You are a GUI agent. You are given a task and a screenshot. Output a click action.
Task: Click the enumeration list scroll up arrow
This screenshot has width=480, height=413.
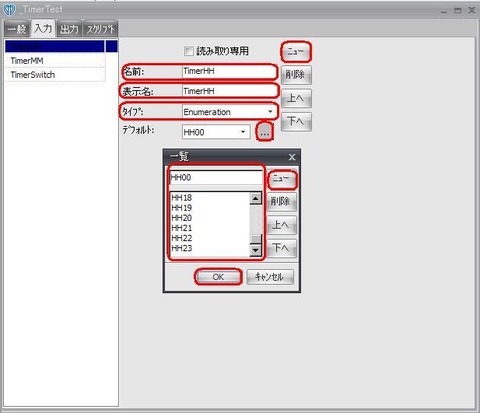[256, 199]
